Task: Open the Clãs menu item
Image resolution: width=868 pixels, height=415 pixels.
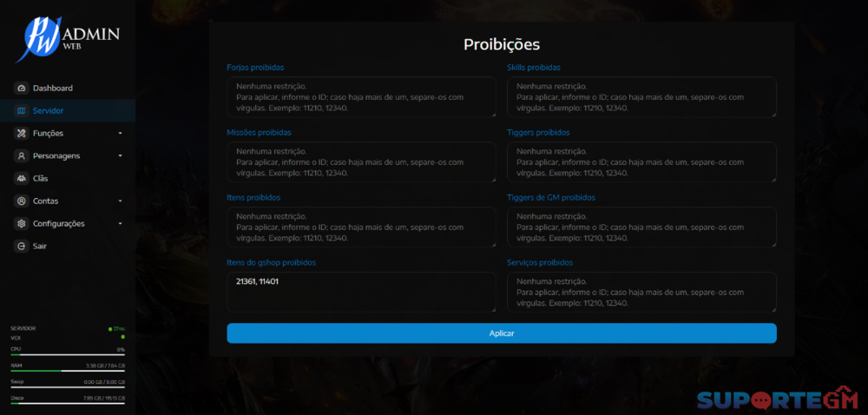Action: pos(41,179)
